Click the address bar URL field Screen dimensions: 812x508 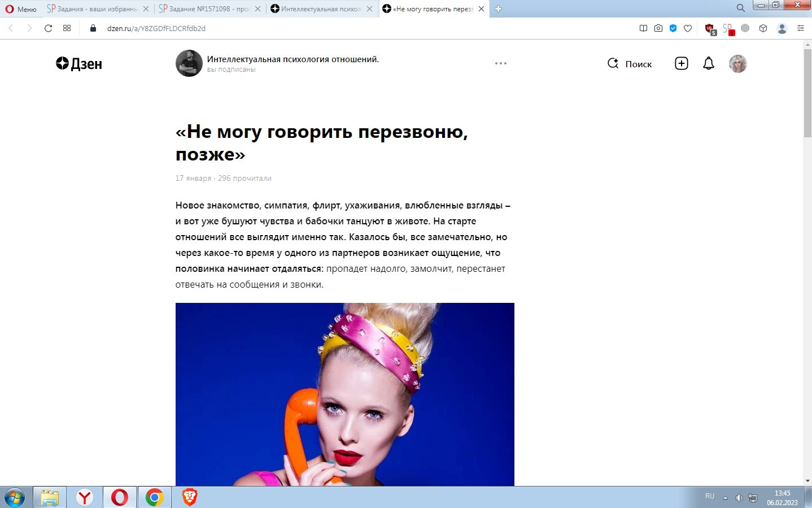[x=361, y=28]
